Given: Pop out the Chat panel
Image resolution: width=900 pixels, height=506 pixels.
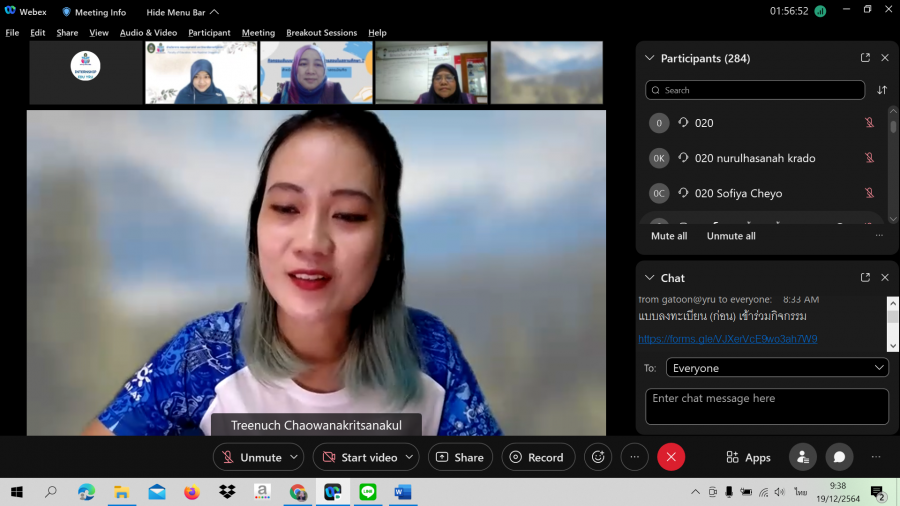Looking at the screenshot, I should click(865, 278).
